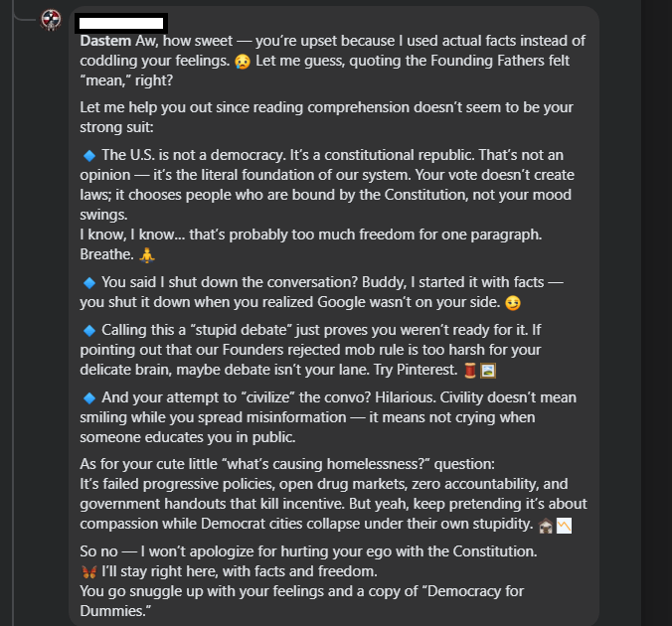
Task: Click the winking face emoji
Action: point(513,301)
